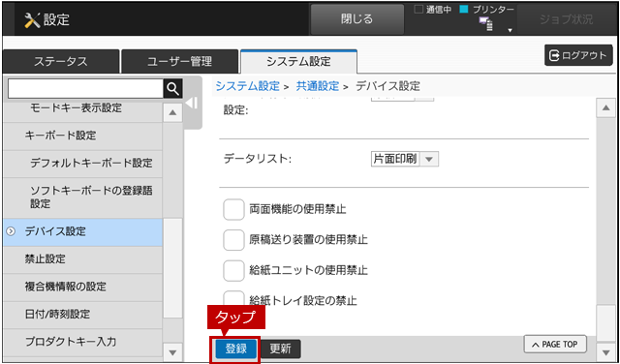Open 禁止設定 in the sidebar

[82, 259]
